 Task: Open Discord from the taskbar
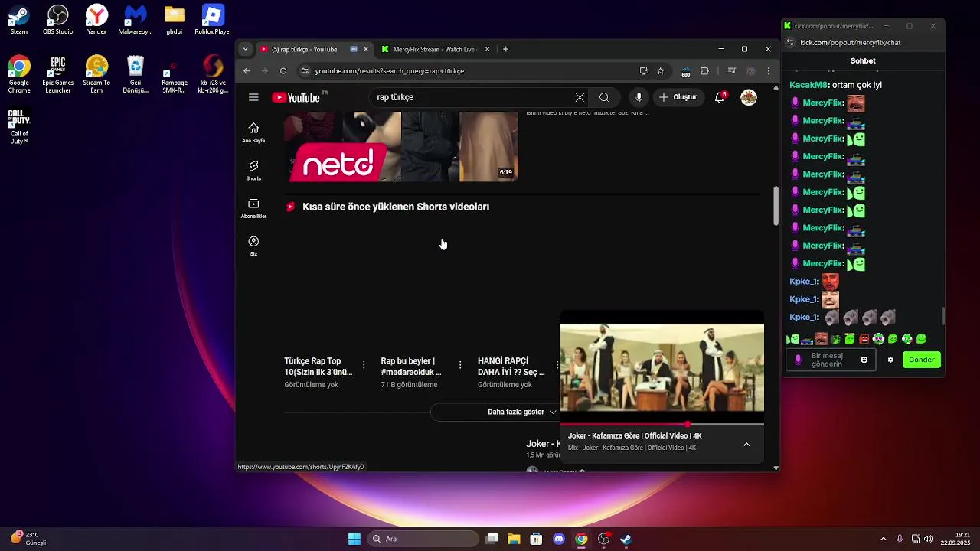(x=559, y=539)
